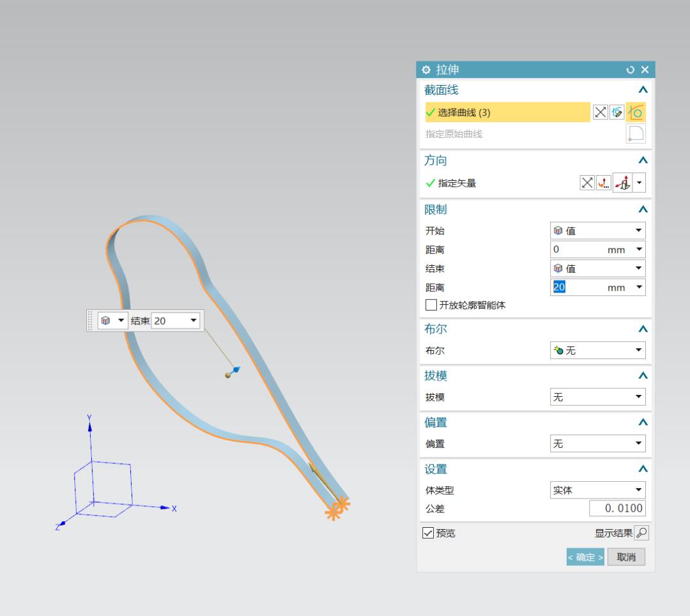The height and width of the screenshot is (616, 690).
Task: Open the start distance options arrow
Action: pos(639,249)
